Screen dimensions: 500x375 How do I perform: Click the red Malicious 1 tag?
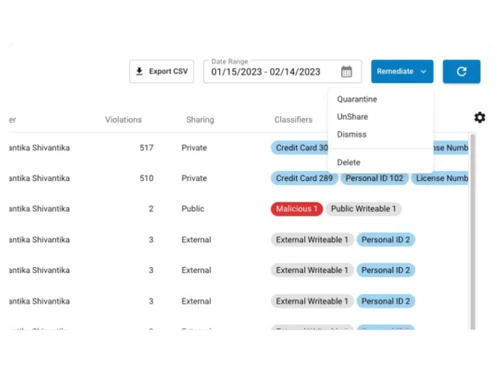(x=297, y=209)
